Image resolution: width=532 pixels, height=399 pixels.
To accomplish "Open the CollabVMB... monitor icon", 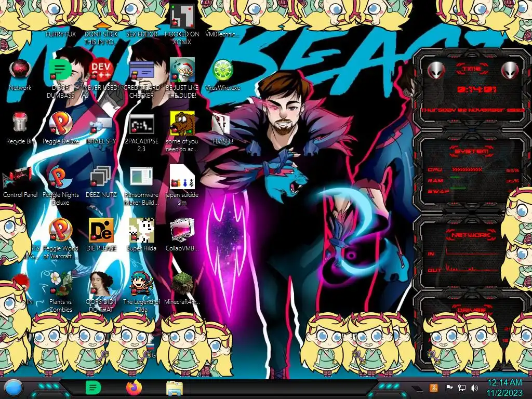I will point(182,230).
